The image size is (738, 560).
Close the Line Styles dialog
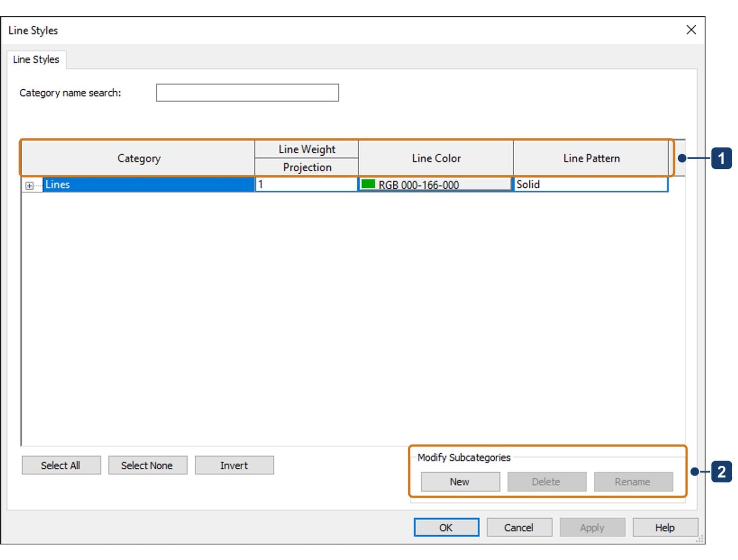point(691,30)
